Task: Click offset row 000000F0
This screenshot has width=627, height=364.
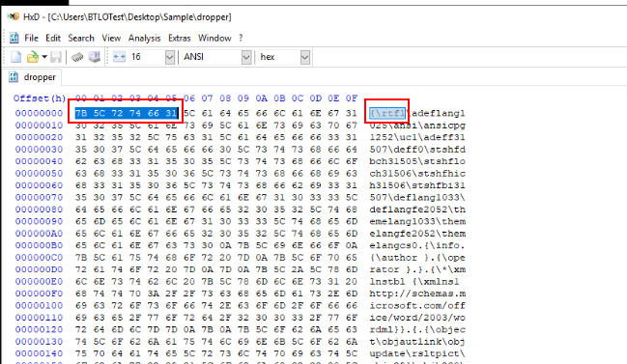Action: click(x=40, y=294)
